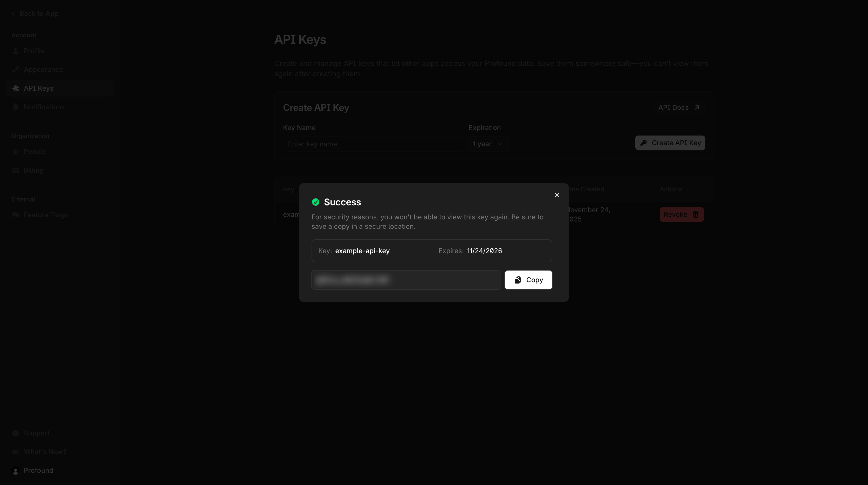Screen dimensions: 868x485
Task: Collapse the Organization section
Action: 30,136
